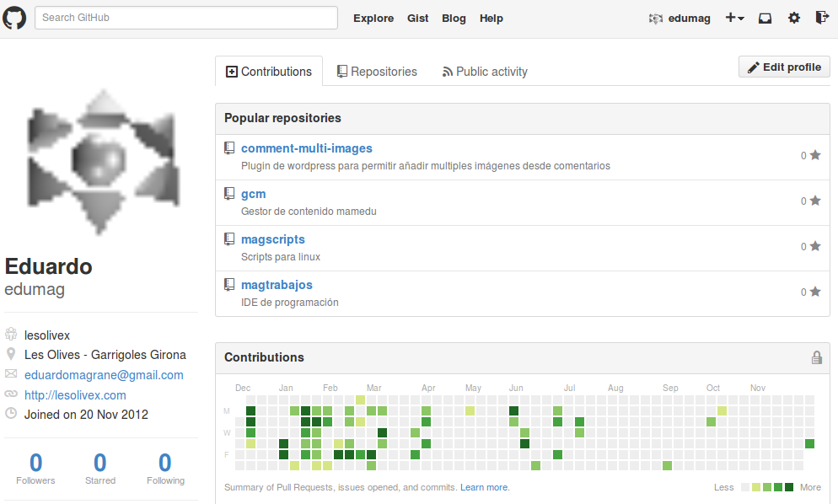
Task: Expand the plus create-new dropdown
Action: point(733,18)
